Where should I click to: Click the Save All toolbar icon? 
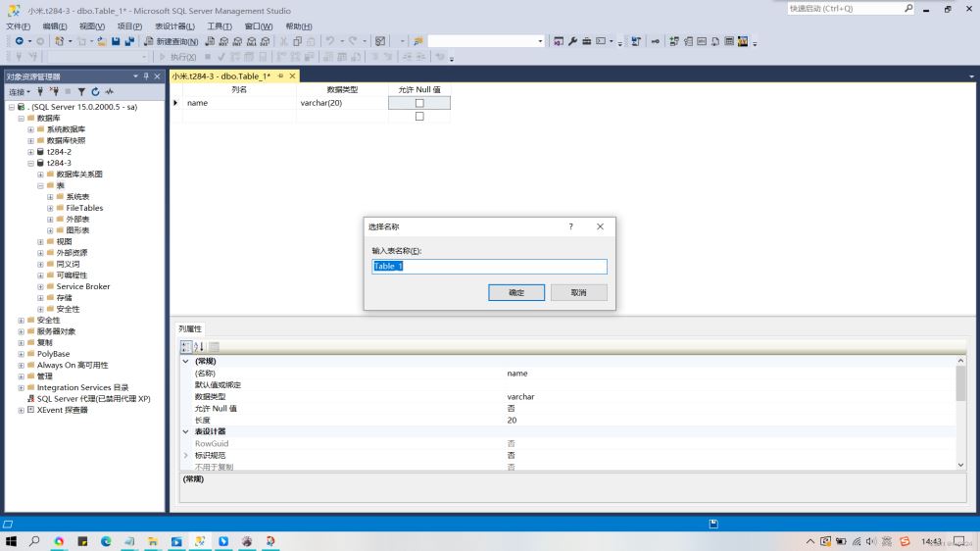(129, 41)
